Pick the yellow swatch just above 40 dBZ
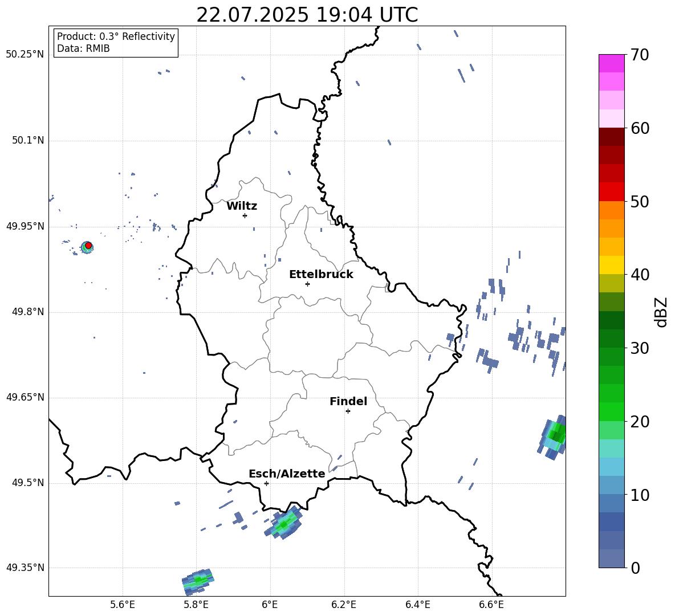This screenshot has width=675, height=616. pyautogui.click(x=612, y=265)
